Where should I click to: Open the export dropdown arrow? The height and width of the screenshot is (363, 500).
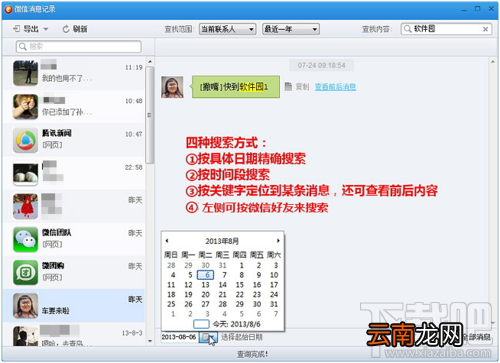pos(46,29)
